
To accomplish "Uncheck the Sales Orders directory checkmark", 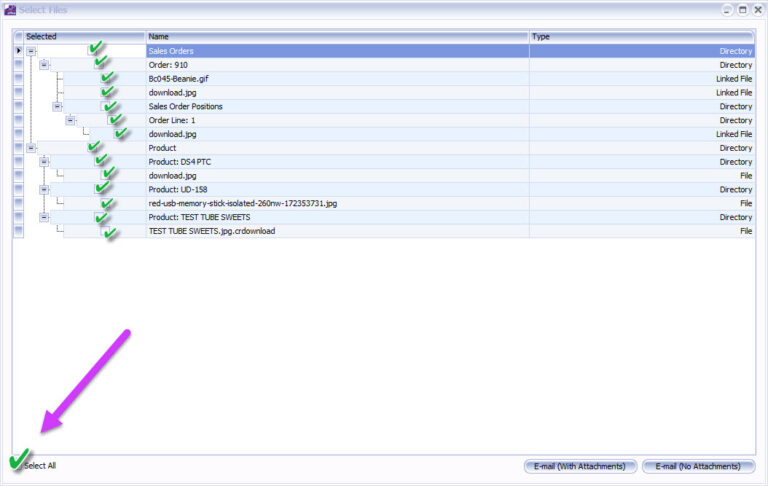I will click(x=96, y=49).
